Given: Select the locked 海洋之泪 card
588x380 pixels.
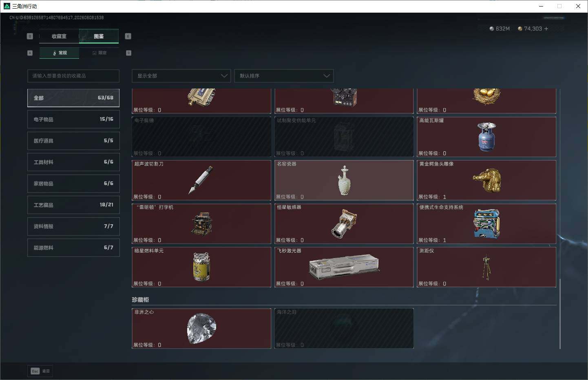Looking at the screenshot, I should 344,329.
